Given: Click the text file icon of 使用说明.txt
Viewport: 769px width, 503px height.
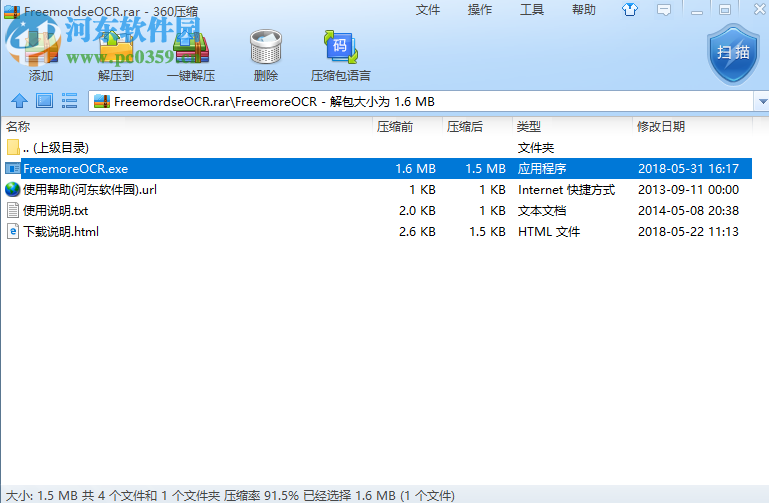Looking at the screenshot, I should (x=13, y=211).
